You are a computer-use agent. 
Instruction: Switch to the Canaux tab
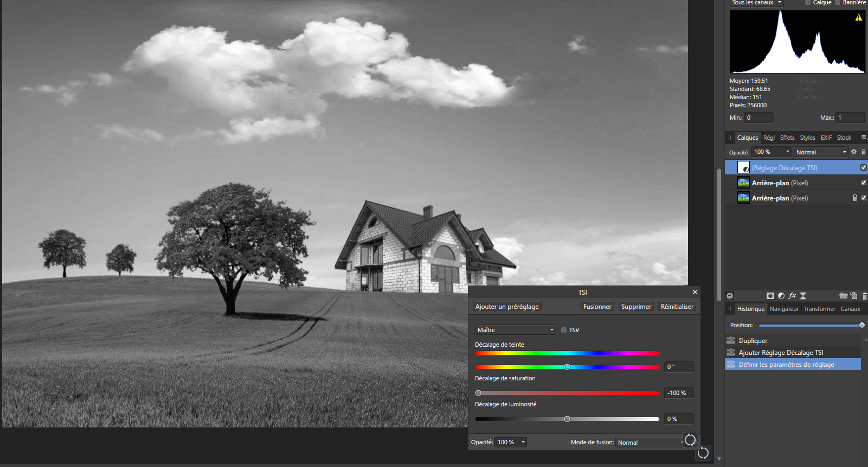pos(851,309)
